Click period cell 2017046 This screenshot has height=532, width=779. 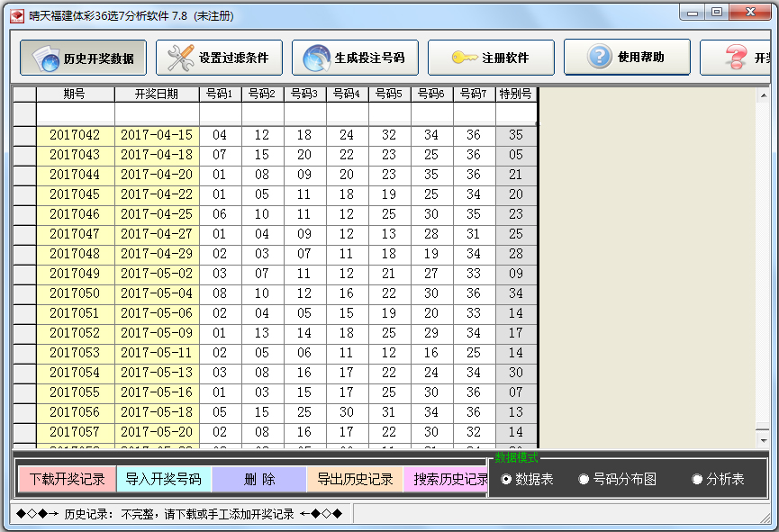tap(75, 214)
